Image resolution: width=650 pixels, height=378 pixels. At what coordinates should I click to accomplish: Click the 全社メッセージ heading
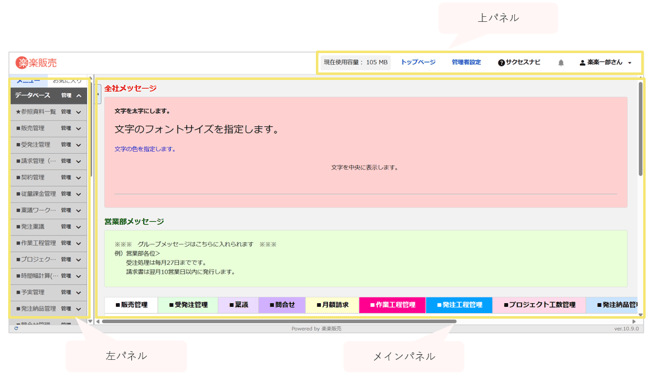coord(130,88)
